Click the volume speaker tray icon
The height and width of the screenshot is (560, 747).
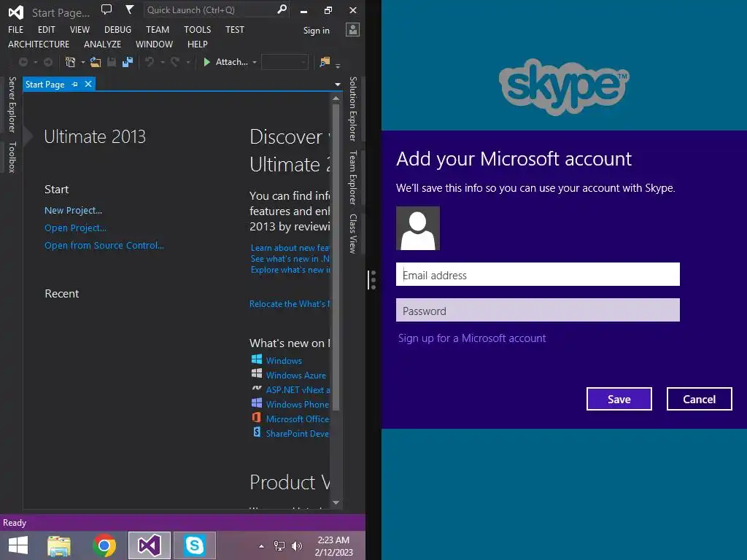coord(297,546)
